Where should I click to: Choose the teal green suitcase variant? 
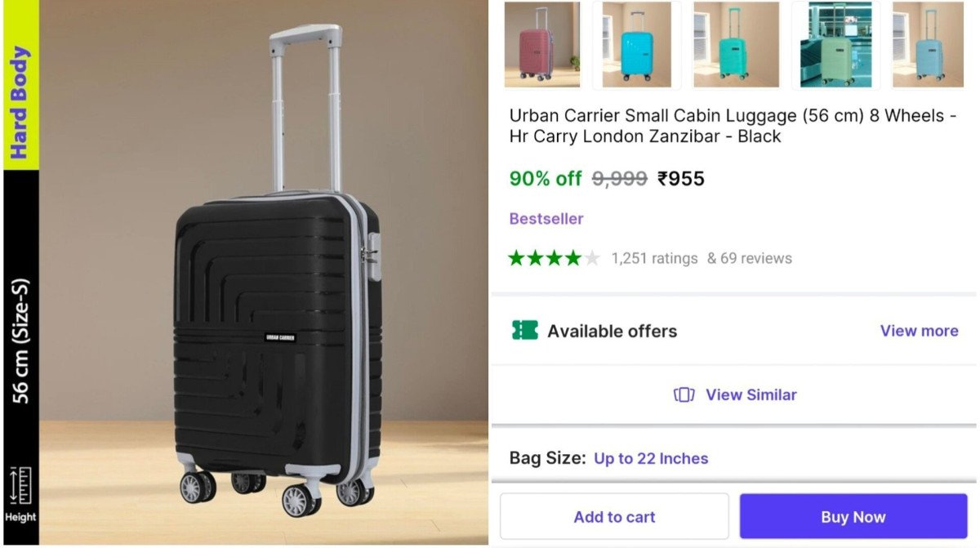point(732,44)
